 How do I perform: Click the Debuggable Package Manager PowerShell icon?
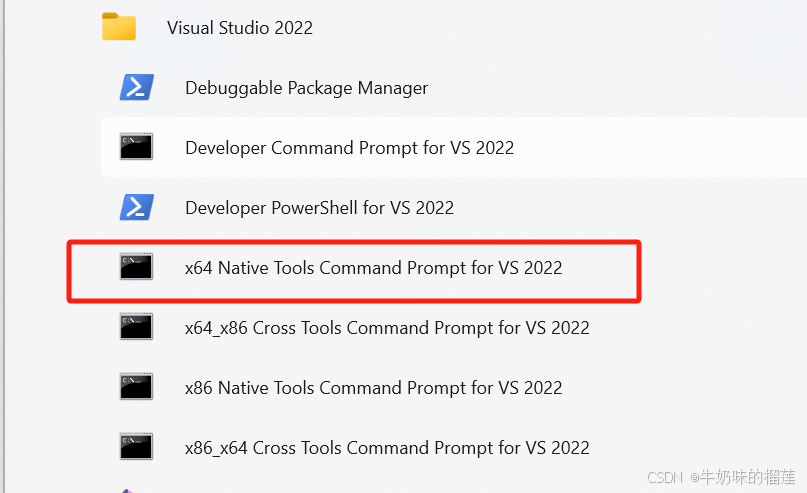pos(136,87)
